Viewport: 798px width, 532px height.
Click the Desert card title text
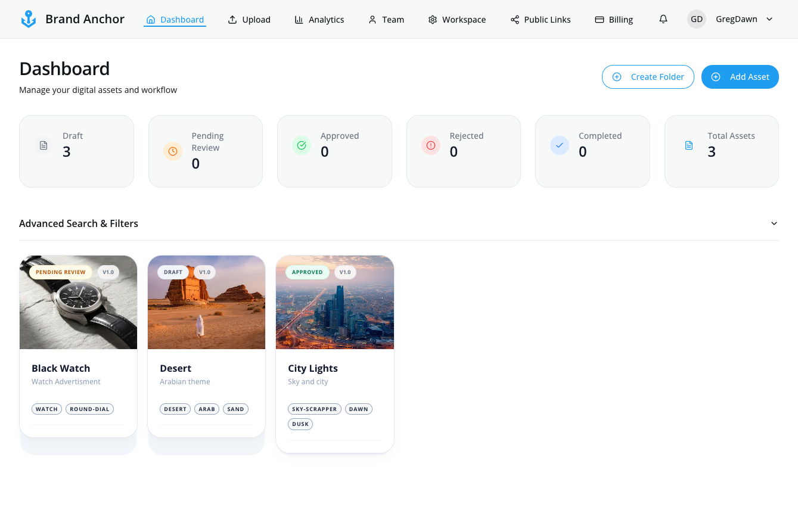click(176, 368)
